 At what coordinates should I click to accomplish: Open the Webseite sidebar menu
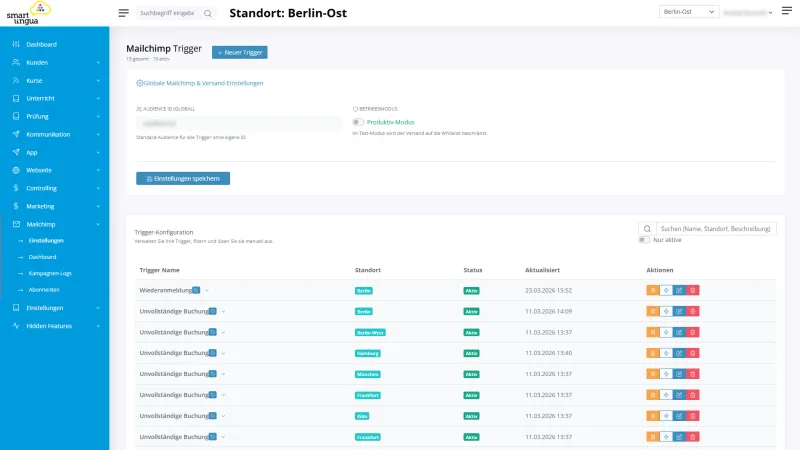pos(55,170)
